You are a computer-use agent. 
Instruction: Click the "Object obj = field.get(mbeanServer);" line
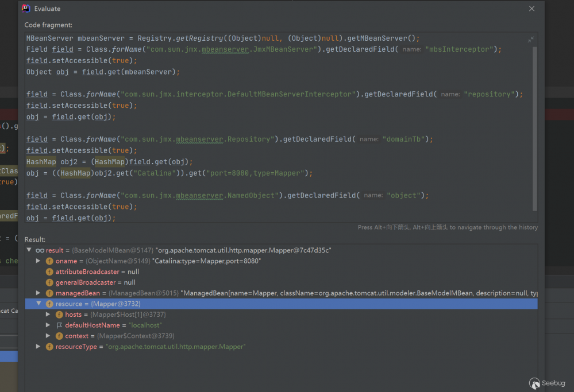click(x=103, y=72)
